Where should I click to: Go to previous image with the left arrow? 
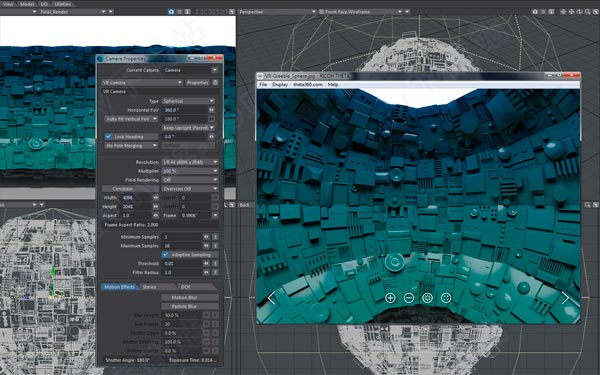click(x=271, y=298)
